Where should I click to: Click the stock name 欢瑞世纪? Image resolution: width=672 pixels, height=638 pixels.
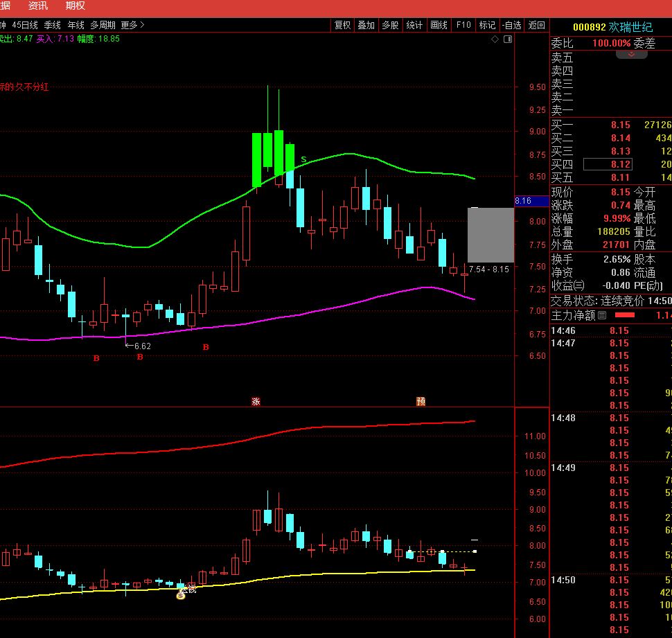point(630,28)
